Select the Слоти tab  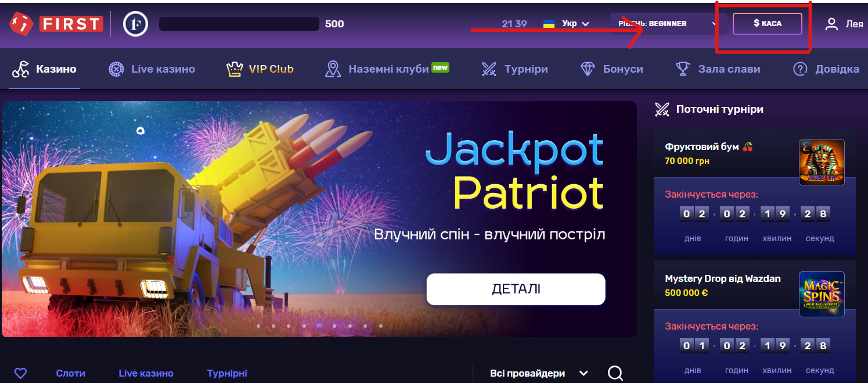(x=70, y=373)
